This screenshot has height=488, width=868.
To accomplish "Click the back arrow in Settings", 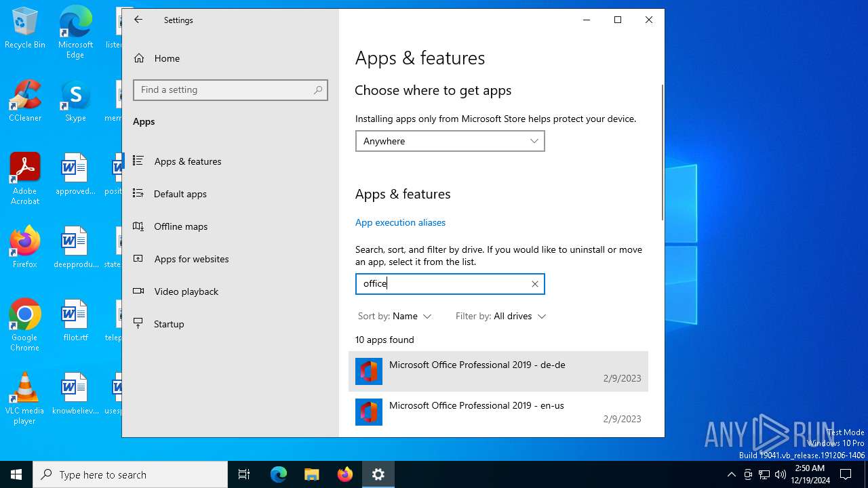I will click(x=138, y=20).
